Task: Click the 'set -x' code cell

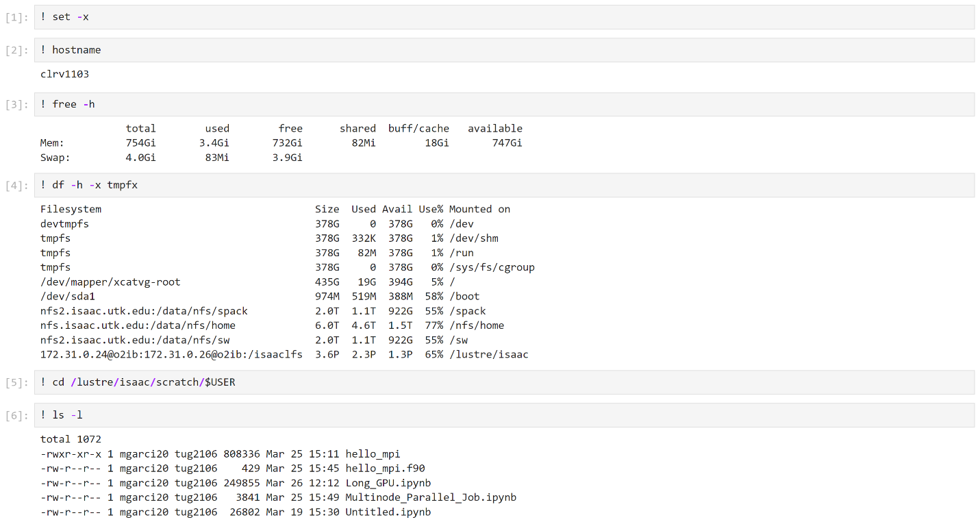Action: point(503,17)
